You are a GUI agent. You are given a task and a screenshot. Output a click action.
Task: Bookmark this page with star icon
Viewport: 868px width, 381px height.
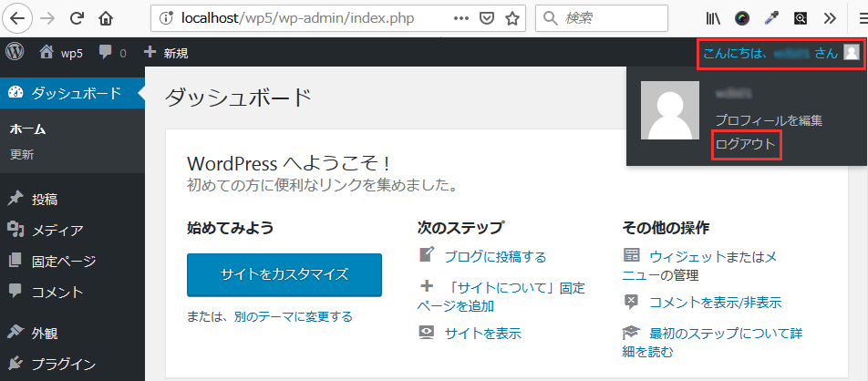coord(512,18)
